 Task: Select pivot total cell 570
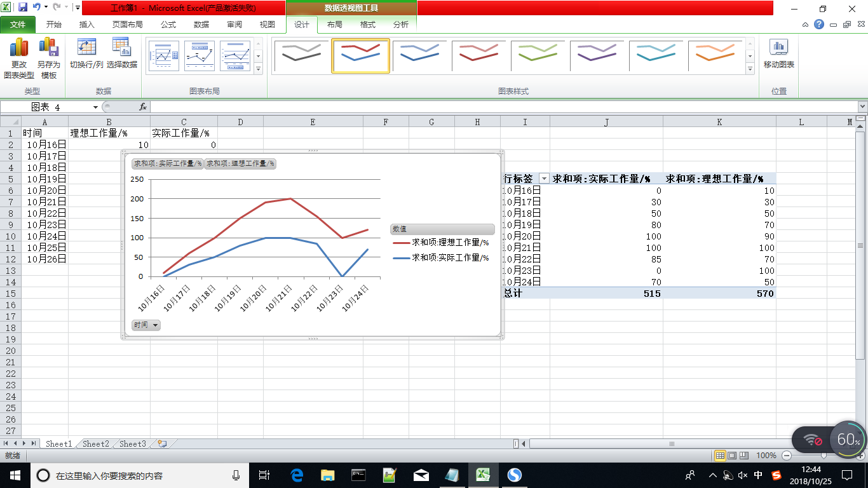719,294
